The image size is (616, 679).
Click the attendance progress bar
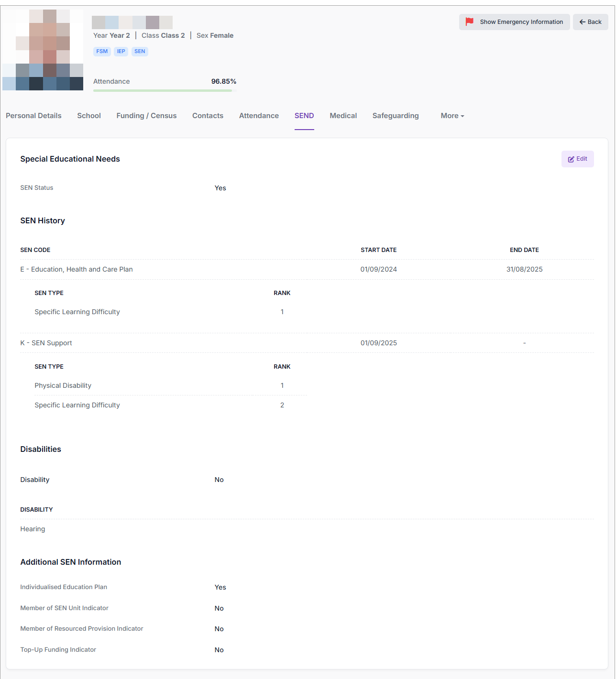(x=163, y=90)
